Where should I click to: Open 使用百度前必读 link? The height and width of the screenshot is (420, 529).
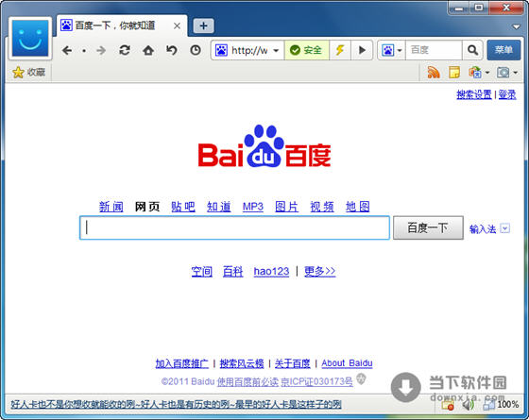click(x=247, y=381)
